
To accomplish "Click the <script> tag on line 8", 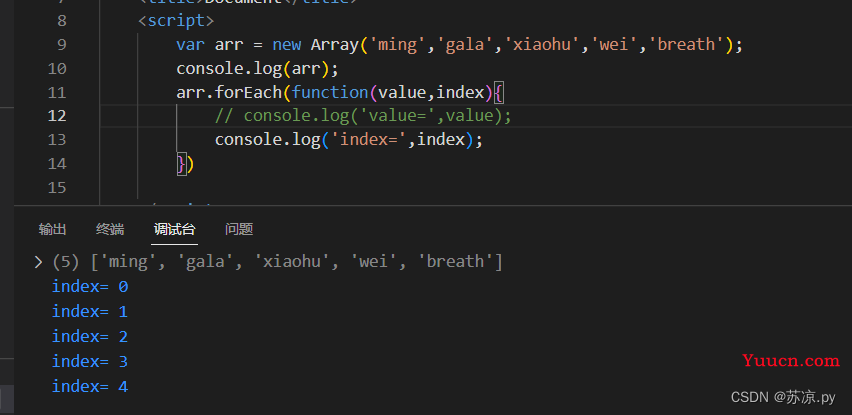I will pos(176,21).
